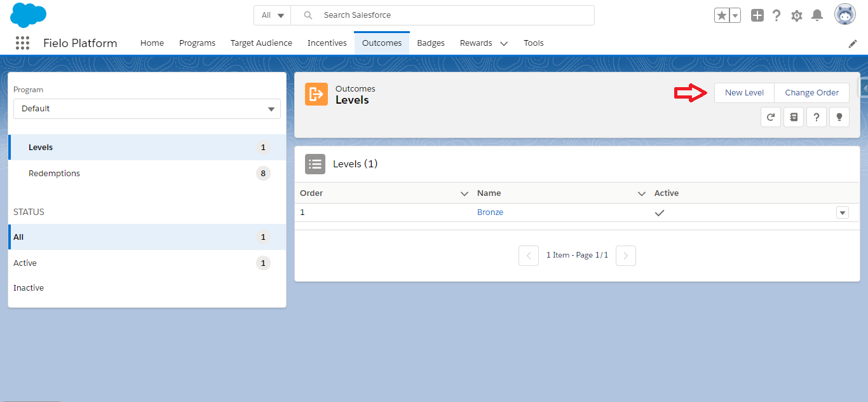The height and width of the screenshot is (402, 868).
Task: Click the Fielo Platform app name
Action: tap(80, 43)
